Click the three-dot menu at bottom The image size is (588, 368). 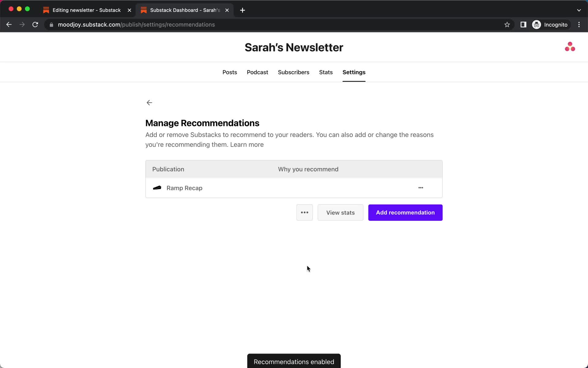click(x=305, y=213)
